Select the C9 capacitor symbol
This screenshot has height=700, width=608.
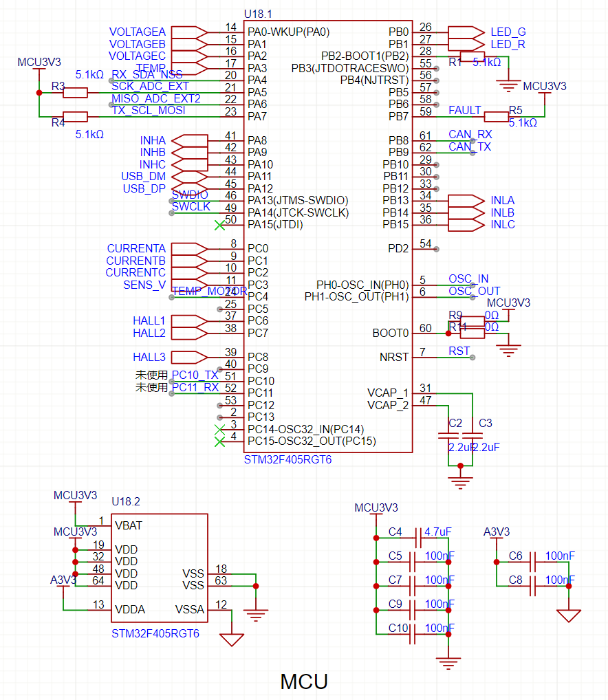(x=413, y=611)
